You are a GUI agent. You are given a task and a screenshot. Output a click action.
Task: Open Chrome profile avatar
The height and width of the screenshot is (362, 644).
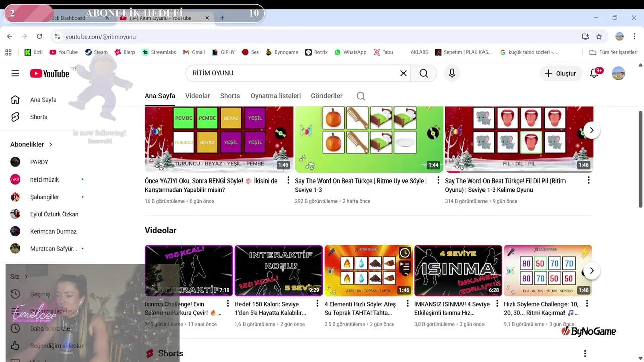tap(620, 36)
